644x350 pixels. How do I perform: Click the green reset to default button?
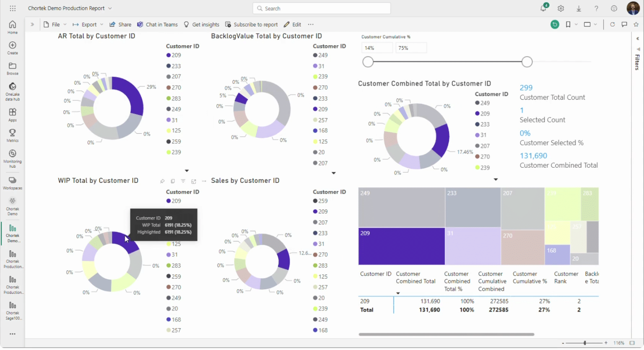point(555,24)
